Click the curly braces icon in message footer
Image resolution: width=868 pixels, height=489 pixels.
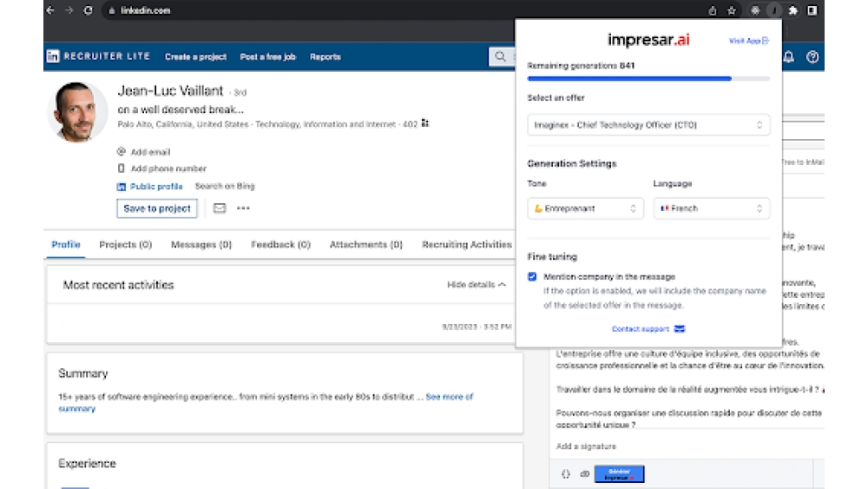click(566, 474)
